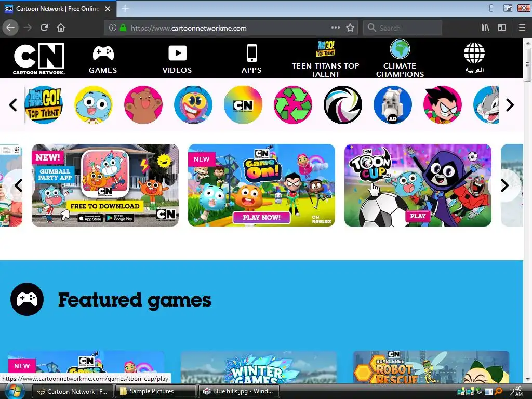Open Winter Games featured game
The width and height of the screenshot is (532, 399).
coord(259,368)
